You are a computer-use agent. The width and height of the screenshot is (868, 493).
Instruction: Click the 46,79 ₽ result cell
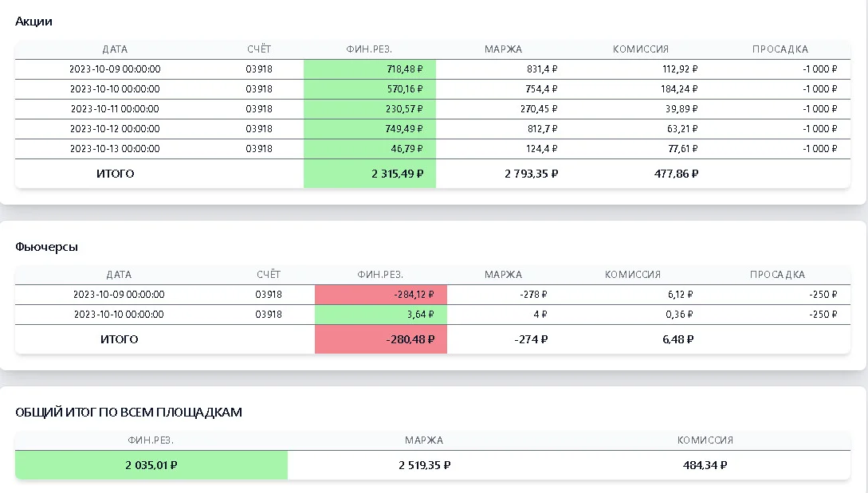pyautogui.click(x=370, y=149)
